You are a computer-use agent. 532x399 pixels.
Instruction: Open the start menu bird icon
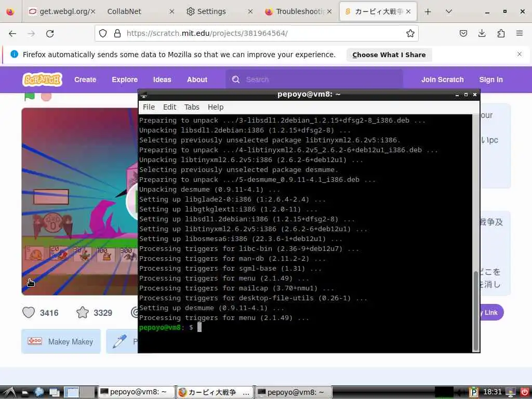coord(9,392)
